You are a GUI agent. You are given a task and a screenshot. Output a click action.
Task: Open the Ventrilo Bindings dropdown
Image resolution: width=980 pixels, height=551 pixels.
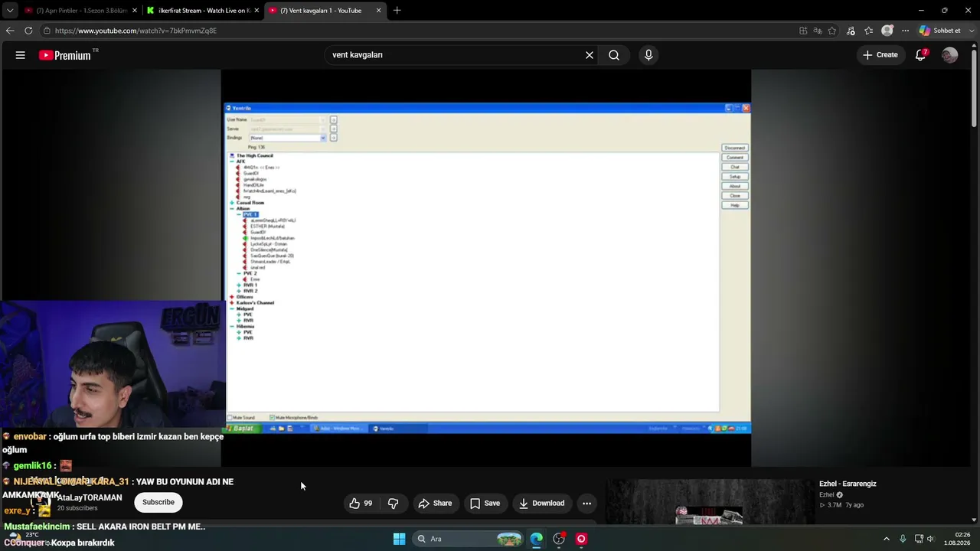tap(323, 138)
